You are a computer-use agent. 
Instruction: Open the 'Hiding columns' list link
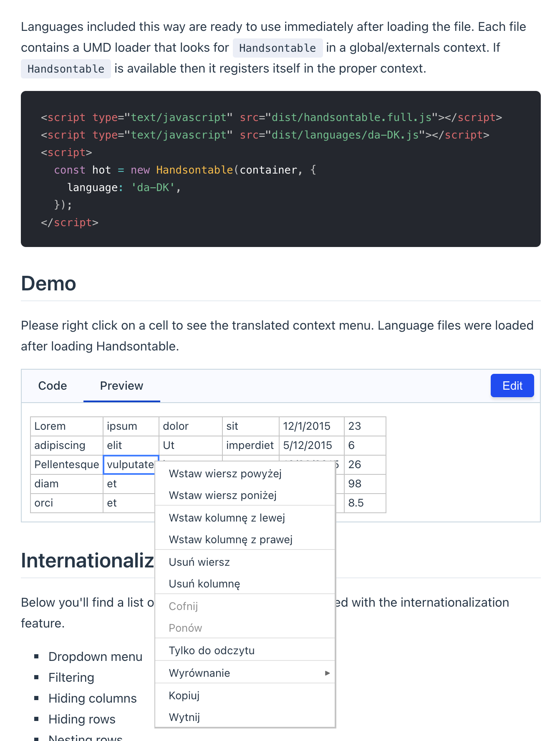tap(93, 698)
